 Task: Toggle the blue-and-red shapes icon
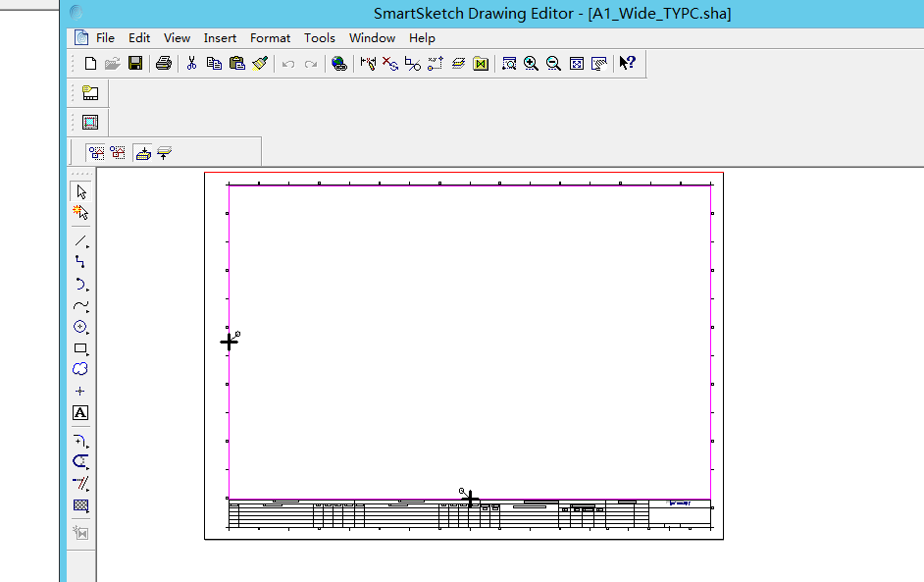[96, 153]
